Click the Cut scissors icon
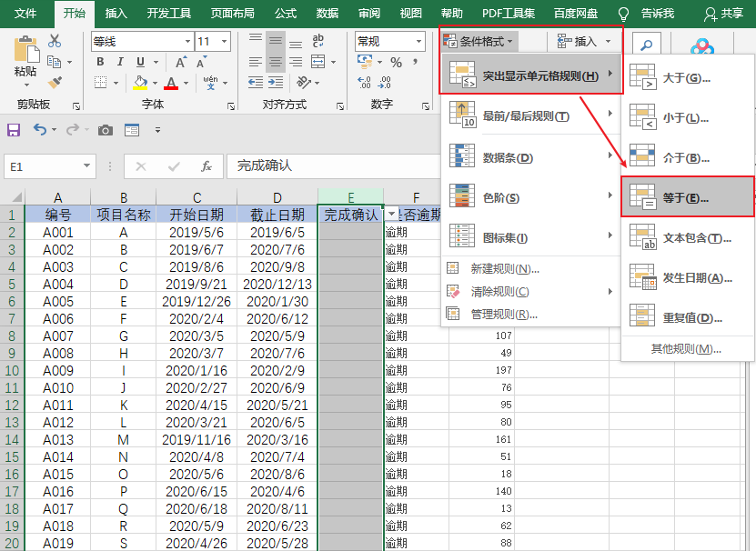Image resolution: width=756 pixels, height=551 pixels. (x=55, y=41)
